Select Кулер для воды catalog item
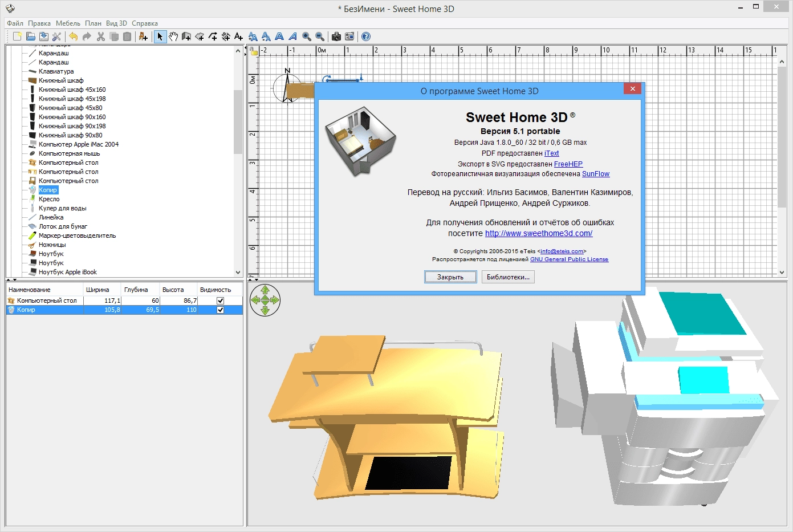Image resolution: width=793 pixels, height=532 pixels. tap(62, 208)
